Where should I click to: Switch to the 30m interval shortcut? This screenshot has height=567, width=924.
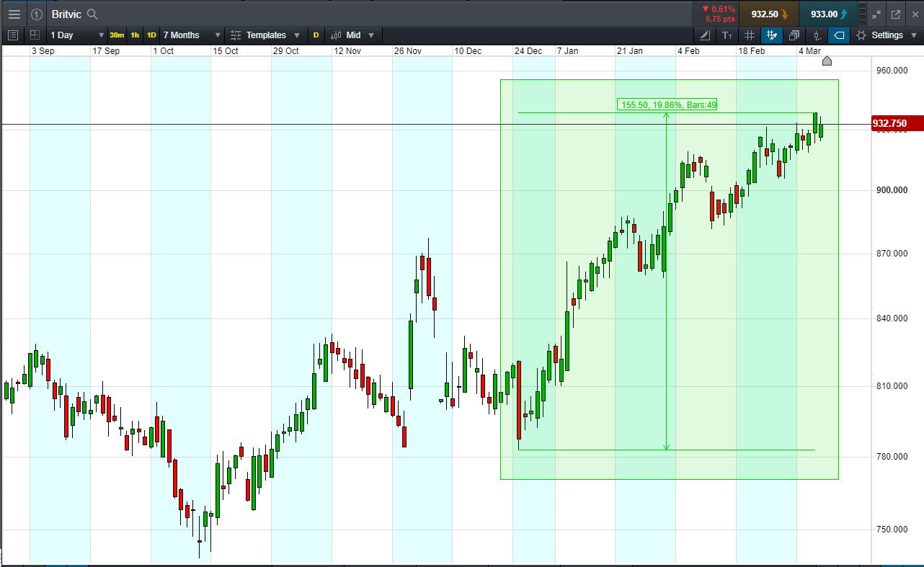117,35
